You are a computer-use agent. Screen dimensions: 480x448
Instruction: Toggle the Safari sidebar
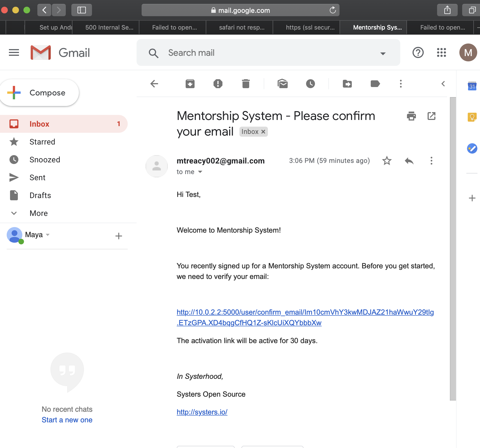click(81, 10)
